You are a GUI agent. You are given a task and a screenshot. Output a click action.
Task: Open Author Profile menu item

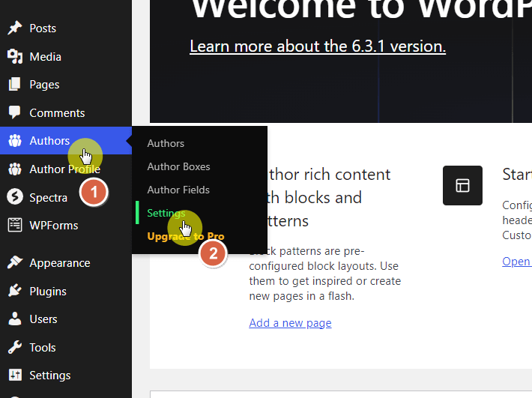[66, 169]
